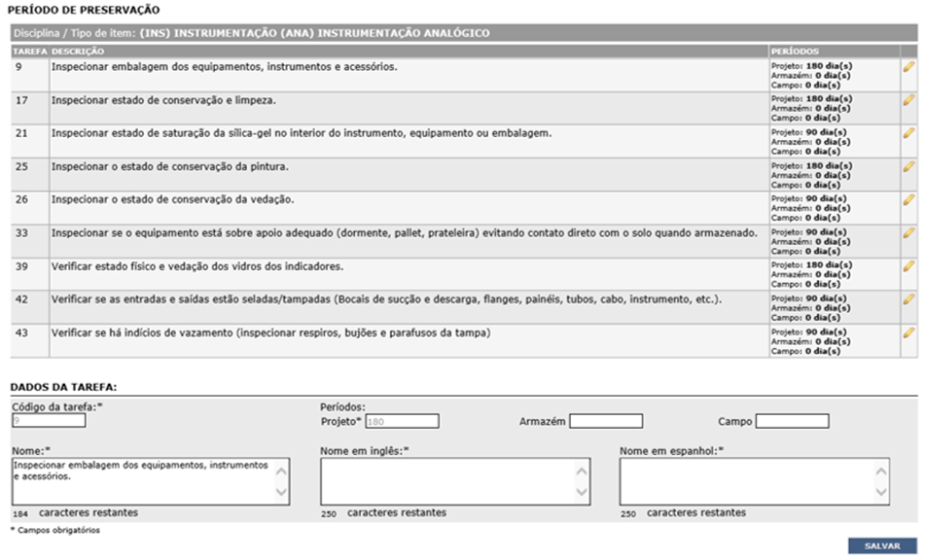Edit task 33 via its pencil icon
The width and height of the screenshot is (925, 560).
click(908, 232)
